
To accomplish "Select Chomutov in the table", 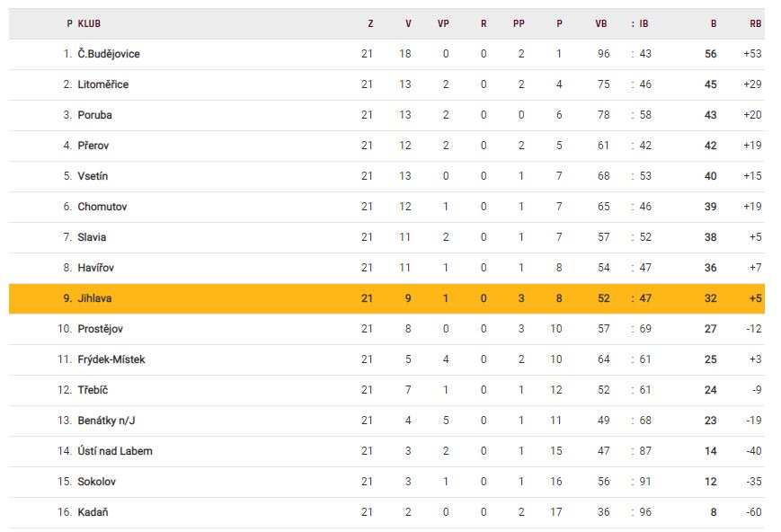I will coord(102,207).
